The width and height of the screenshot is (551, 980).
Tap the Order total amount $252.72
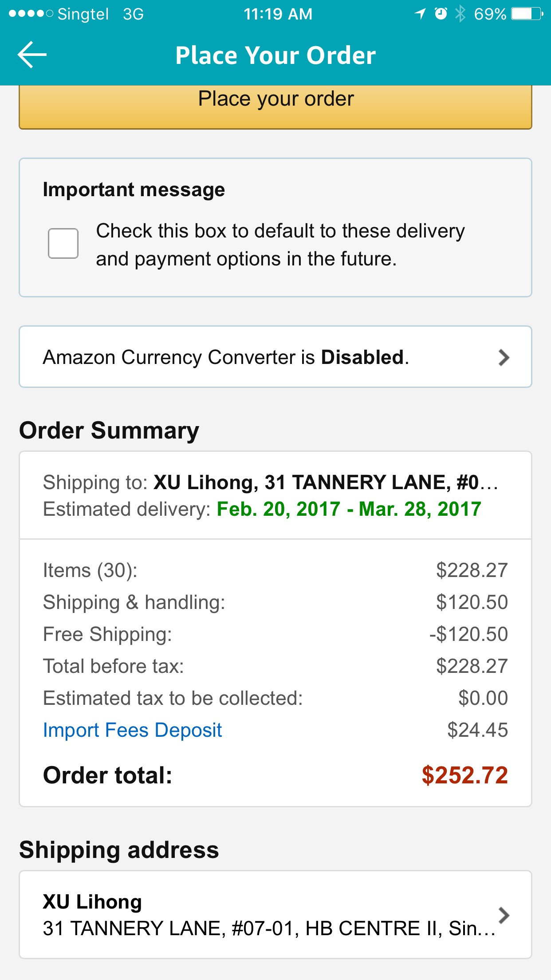[464, 775]
